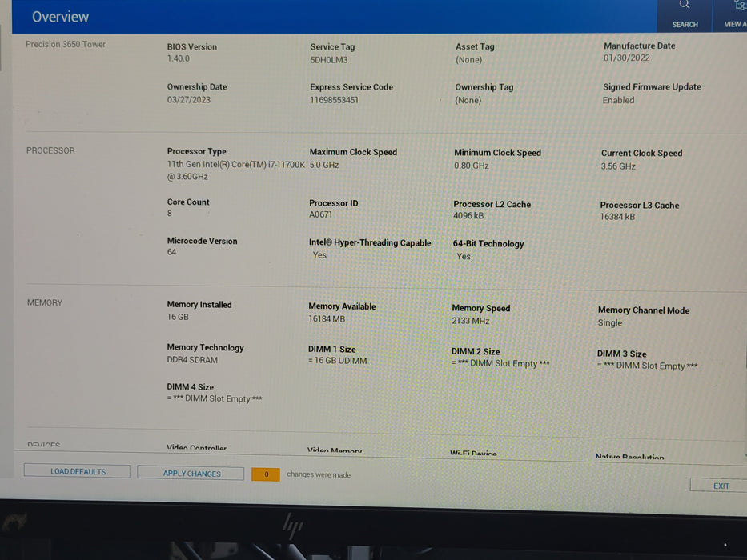This screenshot has width=747, height=560.
Task: Select the Express Service Code 11698553451
Action: 334,100
